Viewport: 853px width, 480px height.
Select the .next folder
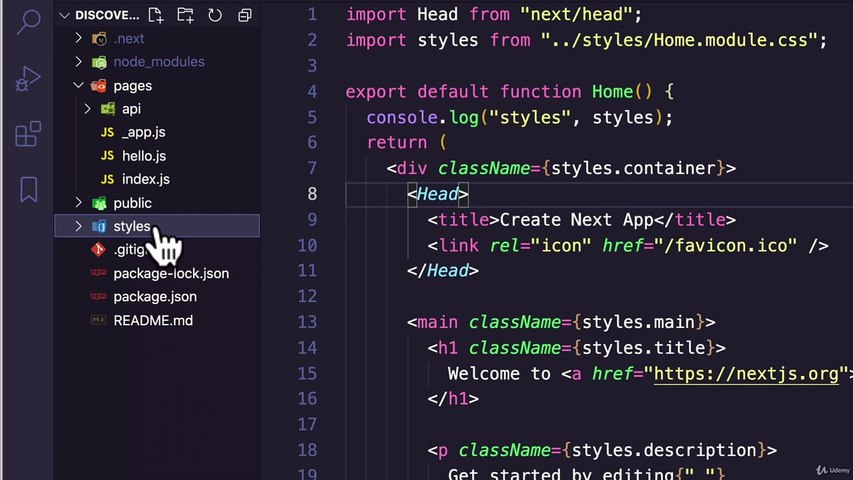129,39
